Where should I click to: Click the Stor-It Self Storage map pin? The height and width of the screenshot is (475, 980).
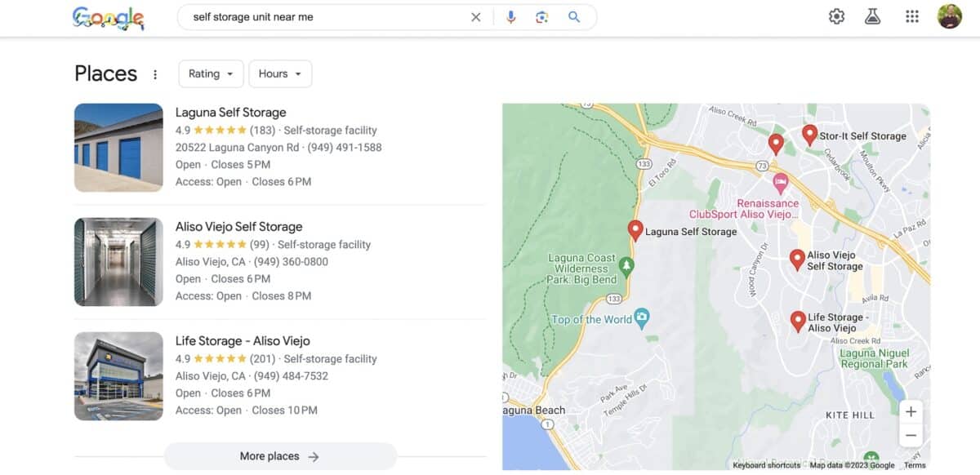coord(809,133)
